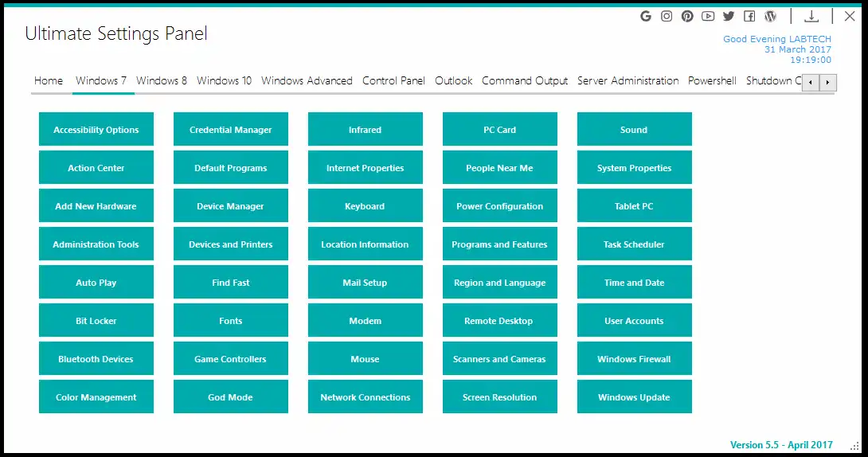Close the Ultimate Settings Panel window
The image size is (868, 457).
850,17
